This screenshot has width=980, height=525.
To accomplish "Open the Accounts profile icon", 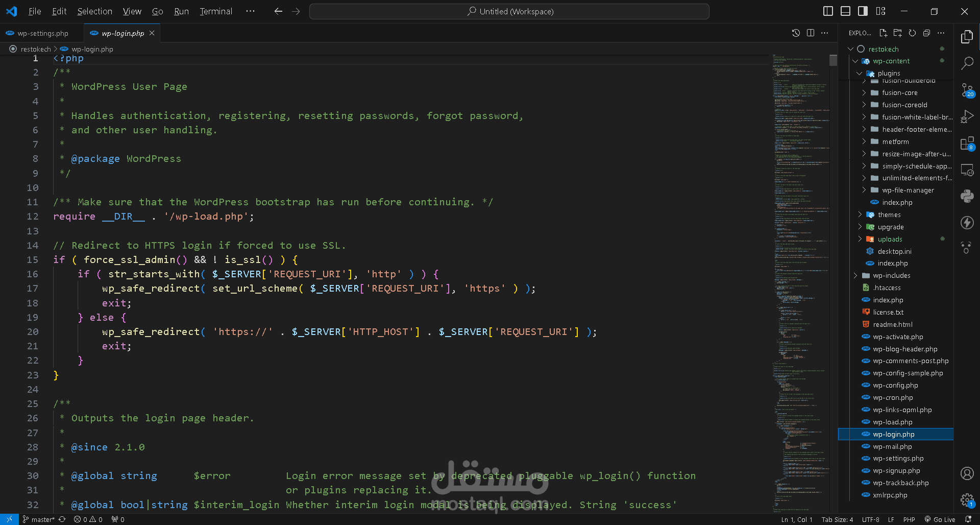I will (967, 473).
